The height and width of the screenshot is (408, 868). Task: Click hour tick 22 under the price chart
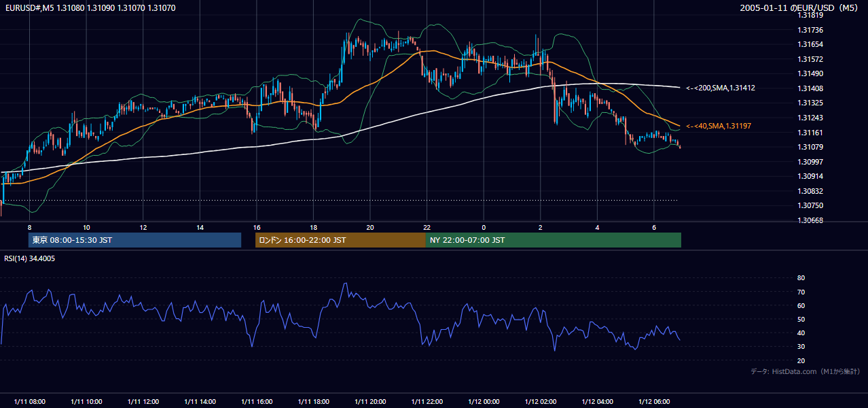coord(427,227)
